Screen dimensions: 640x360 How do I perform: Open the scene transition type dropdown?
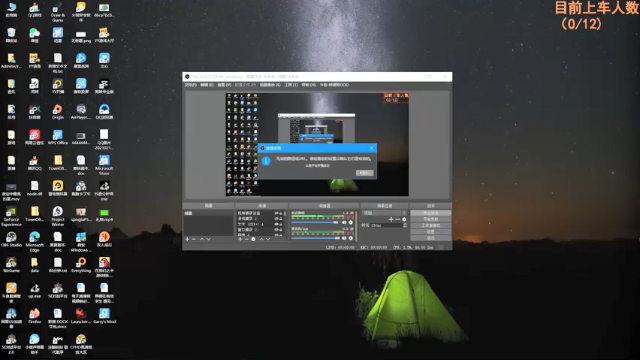tap(384, 213)
